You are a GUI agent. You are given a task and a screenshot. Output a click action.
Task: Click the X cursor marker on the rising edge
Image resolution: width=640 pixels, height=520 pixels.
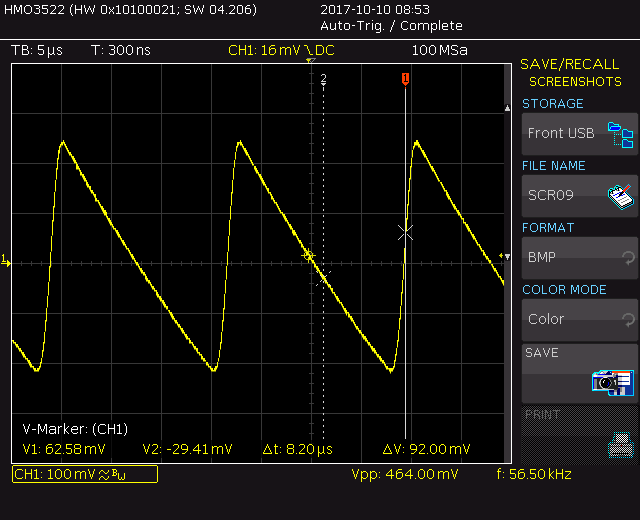pyautogui.click(x=405, y=232)
